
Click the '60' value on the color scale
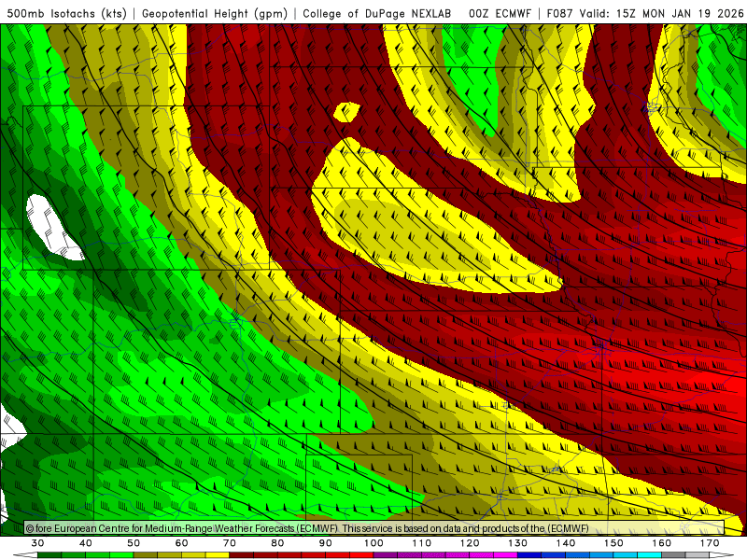[181, 543]
